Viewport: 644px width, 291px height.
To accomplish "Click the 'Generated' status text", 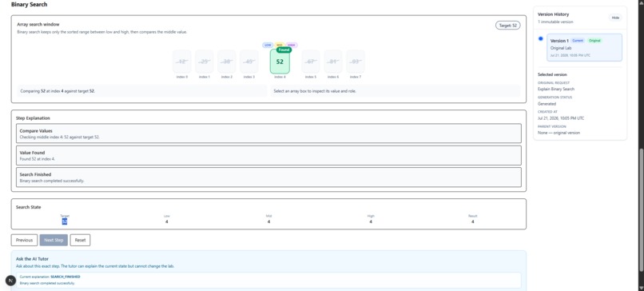I will pyautogui.click(x=547, y=104).
